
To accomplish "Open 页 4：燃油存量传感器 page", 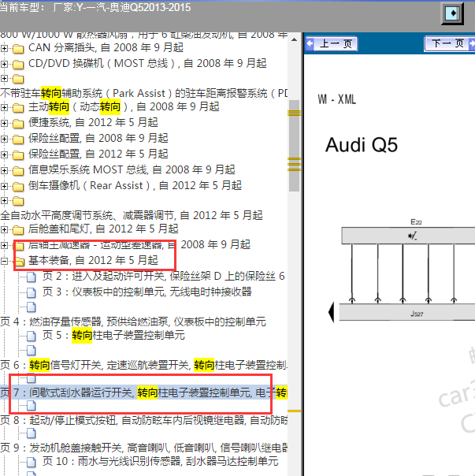I will click(x=133, y=322).
